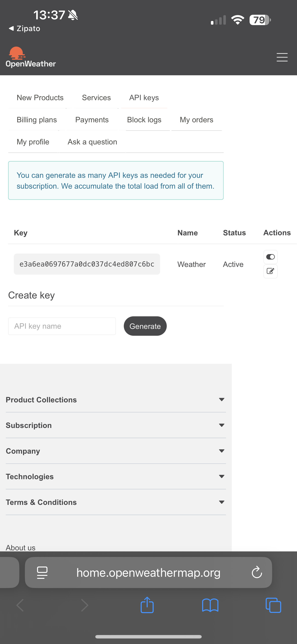Open the Safari share sheet
Viewport: 297px width, 644px height.
point(147,605)
